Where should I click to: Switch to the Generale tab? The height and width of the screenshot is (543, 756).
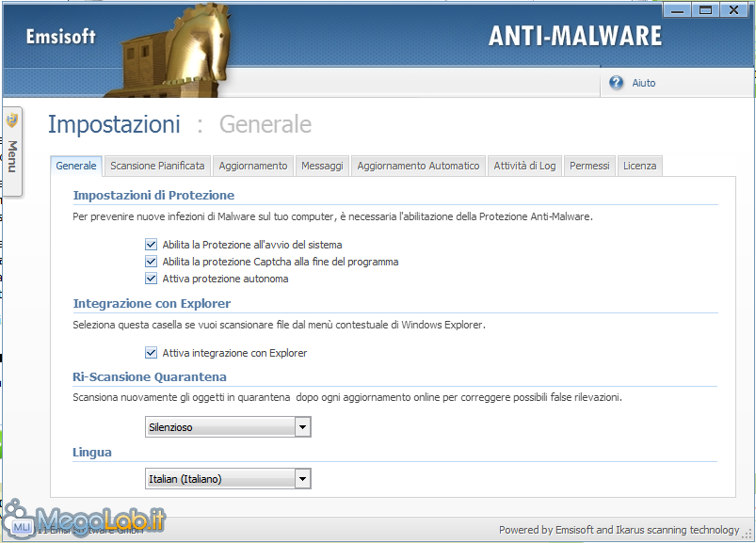pyautogui.click(x=76, y=166)
